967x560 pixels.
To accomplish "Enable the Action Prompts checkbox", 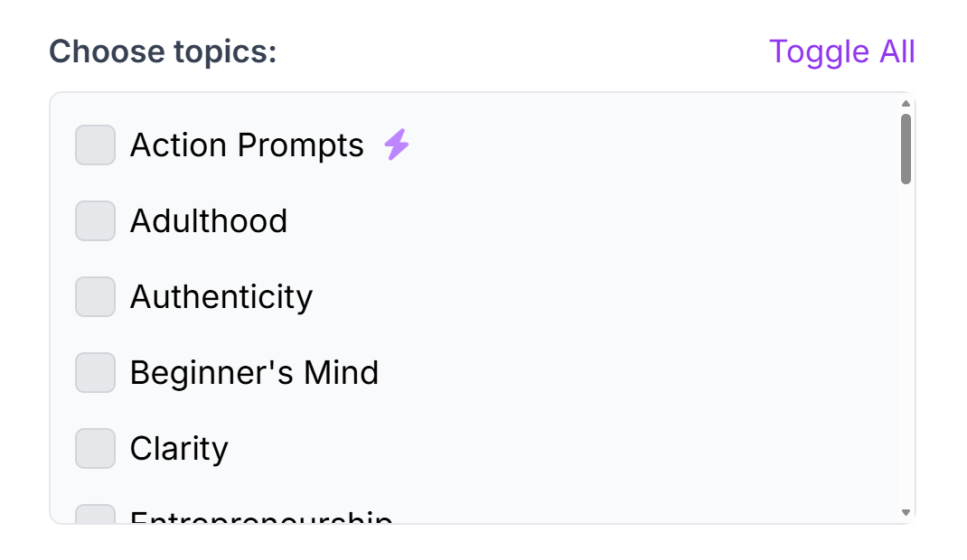I will click(x=94, y=145).
